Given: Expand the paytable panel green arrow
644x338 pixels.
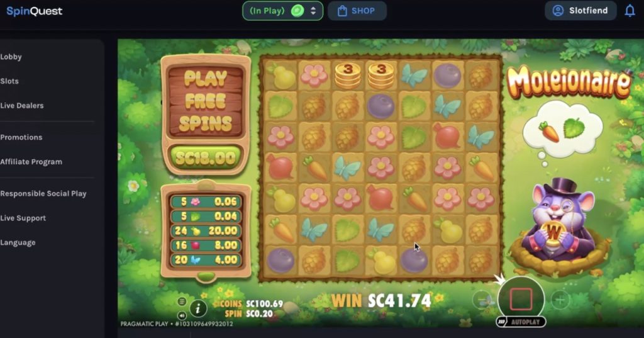Looking at the screenshot, I should [x=206, y=276].
